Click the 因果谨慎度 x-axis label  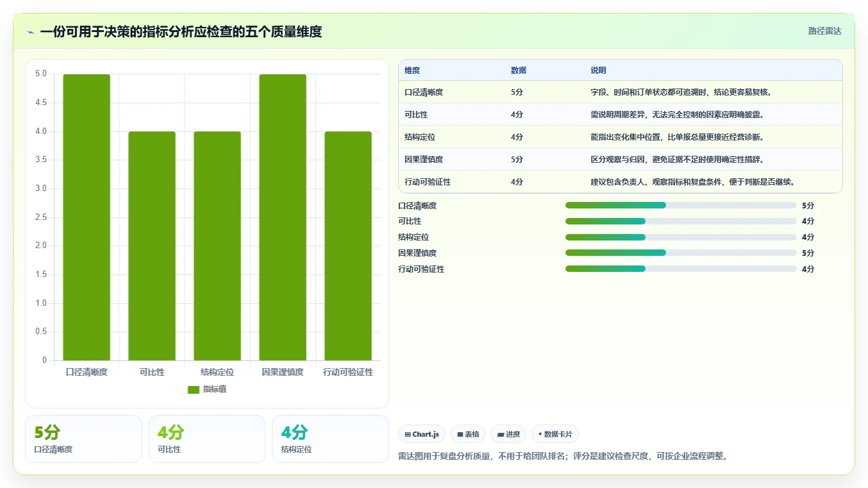(x=283, y=372)
